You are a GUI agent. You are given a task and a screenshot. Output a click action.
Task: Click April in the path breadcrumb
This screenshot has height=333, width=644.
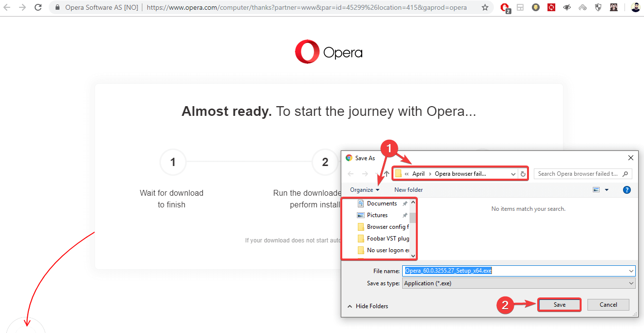pyautogui.click(x=418, y=174)
